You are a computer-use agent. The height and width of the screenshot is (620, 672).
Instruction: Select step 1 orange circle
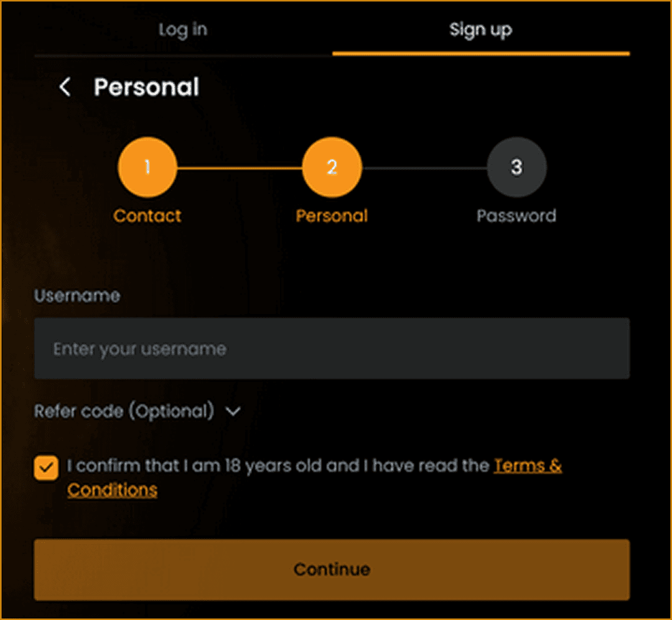point(147,167)
